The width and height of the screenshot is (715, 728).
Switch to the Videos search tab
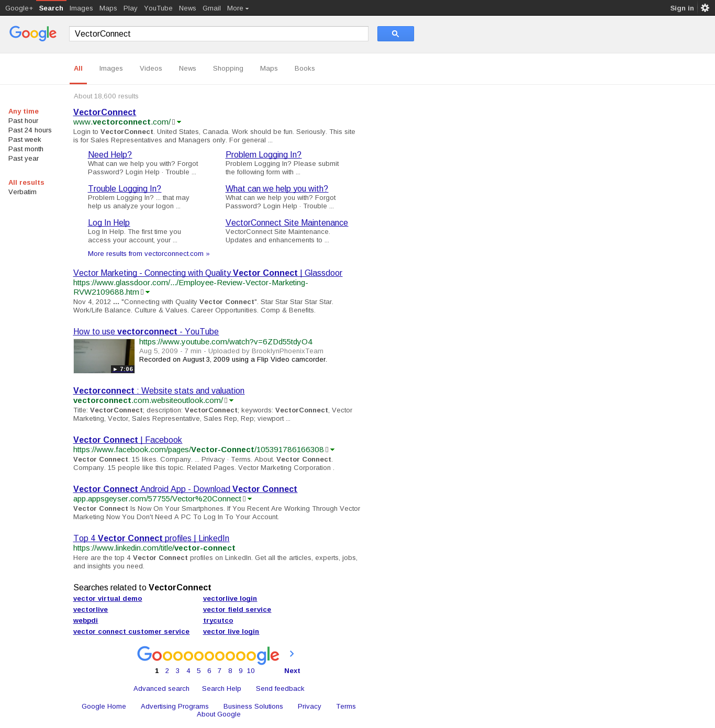coord(151,69)
